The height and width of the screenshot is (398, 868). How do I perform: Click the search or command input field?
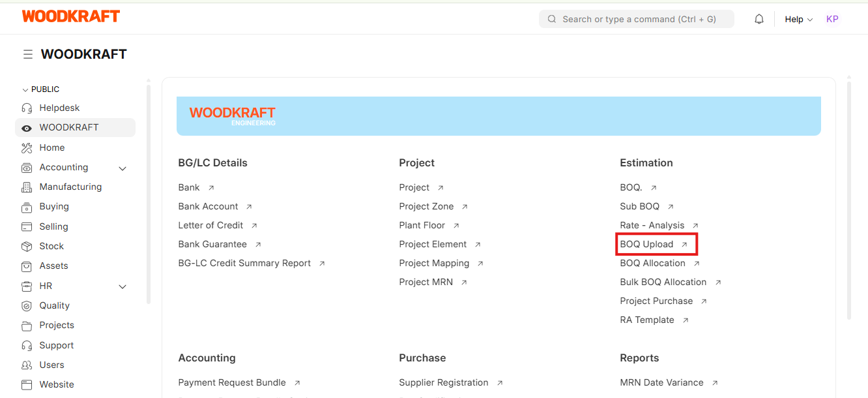coord(637,19)
